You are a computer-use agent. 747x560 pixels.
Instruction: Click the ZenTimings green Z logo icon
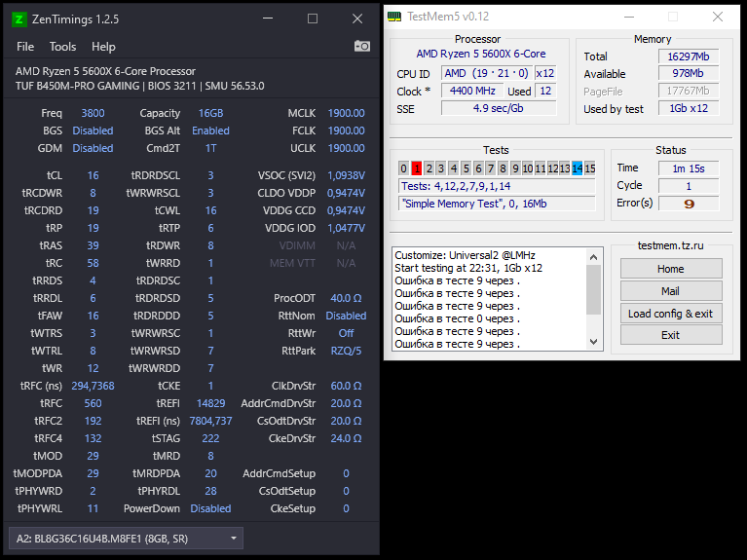click(x=19, y=19)
